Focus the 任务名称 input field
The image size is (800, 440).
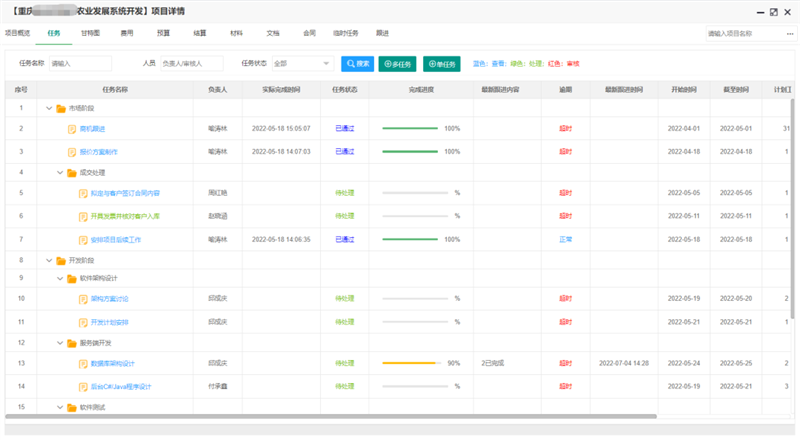80,64
